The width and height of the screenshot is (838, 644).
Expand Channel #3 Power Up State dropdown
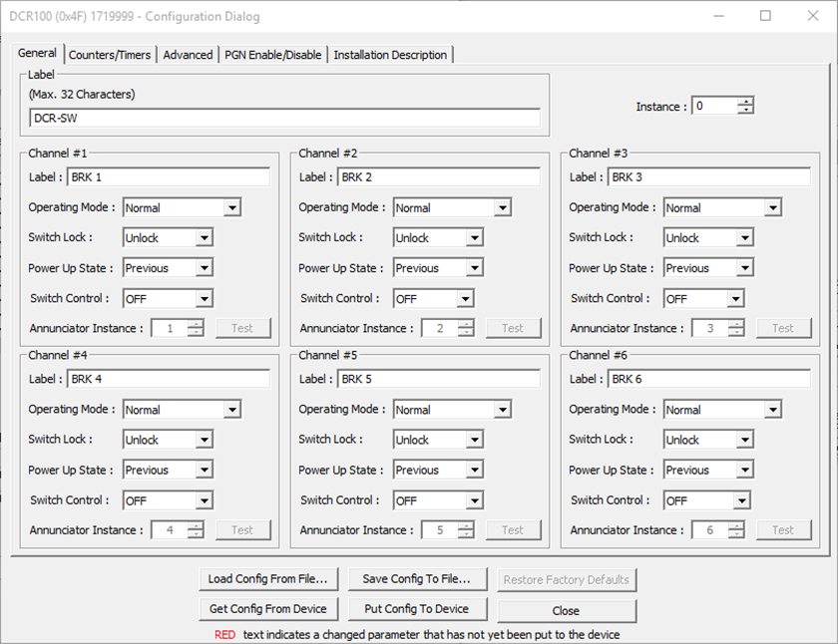[744, 268]
